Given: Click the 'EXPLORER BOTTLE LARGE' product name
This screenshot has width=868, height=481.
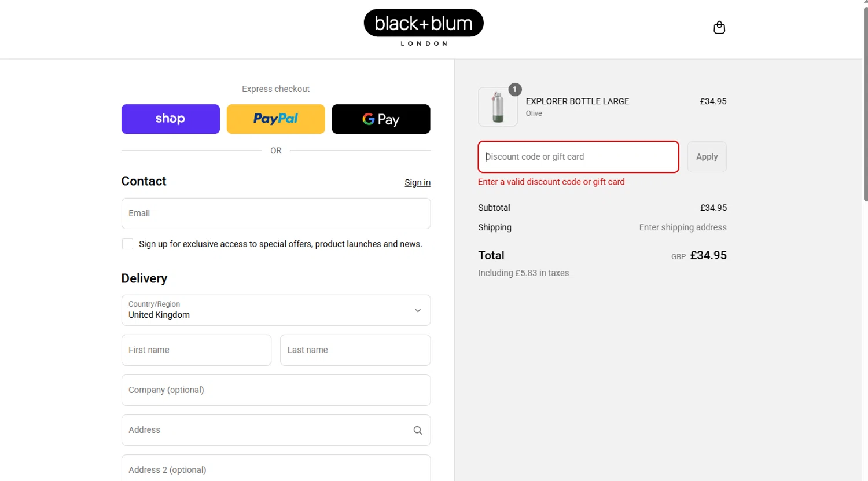Looking at the screenshot, I should coord(577,101).
